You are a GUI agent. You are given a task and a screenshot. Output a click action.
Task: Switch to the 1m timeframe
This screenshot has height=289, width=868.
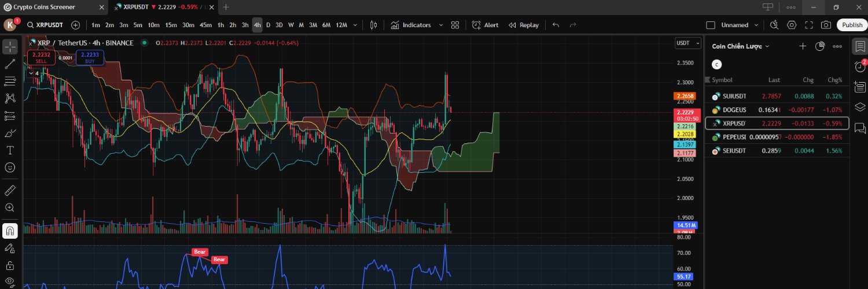[x=95, y=25]
